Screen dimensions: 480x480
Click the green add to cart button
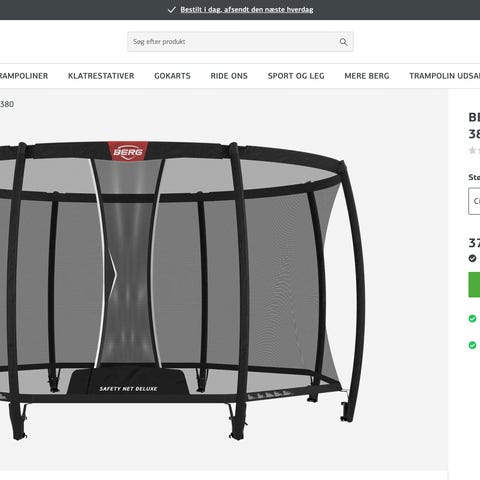pos(474,284)
